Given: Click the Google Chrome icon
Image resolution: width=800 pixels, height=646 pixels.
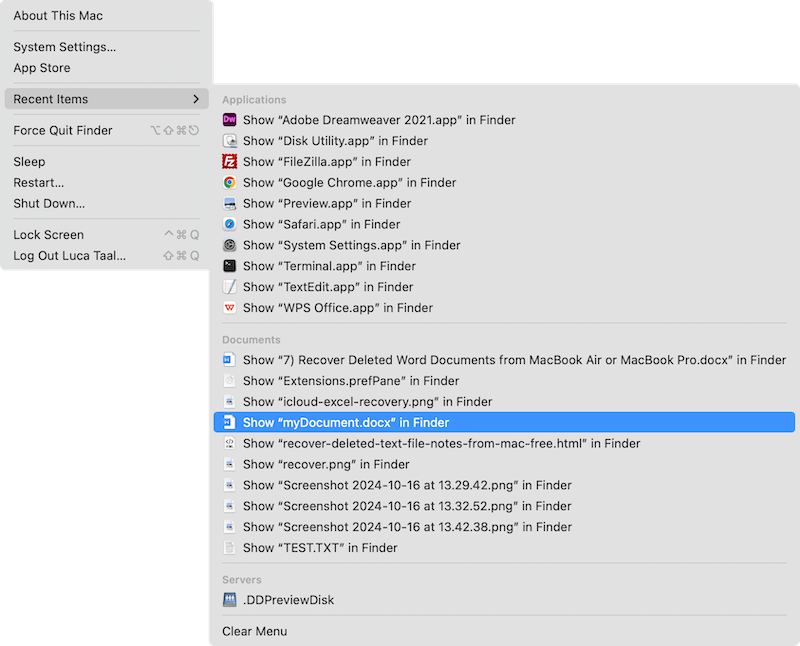Looking at the screenshot, I should (x=229, y=182).
